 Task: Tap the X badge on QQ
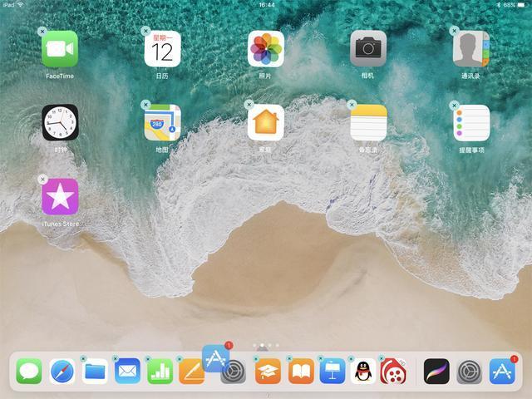coord(351,358)
